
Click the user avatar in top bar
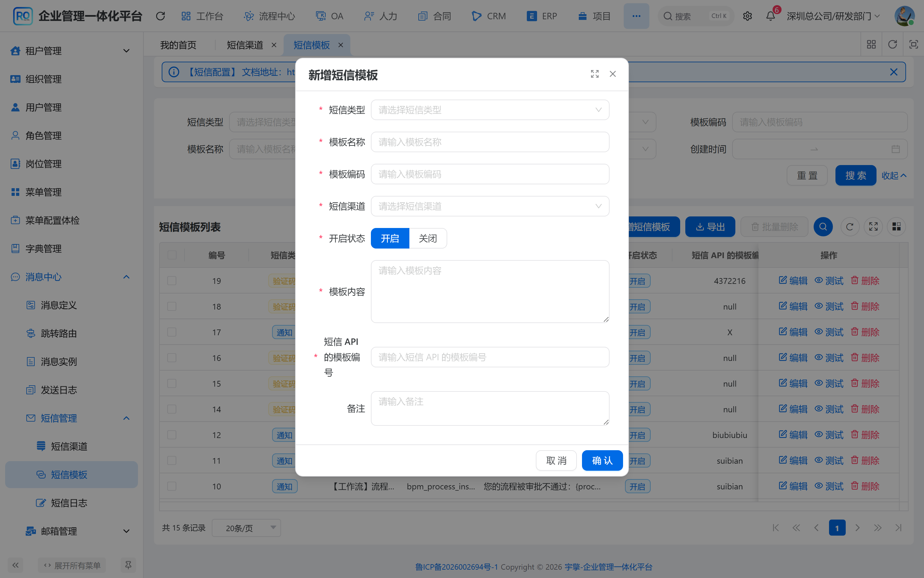(x=904, y=16)
